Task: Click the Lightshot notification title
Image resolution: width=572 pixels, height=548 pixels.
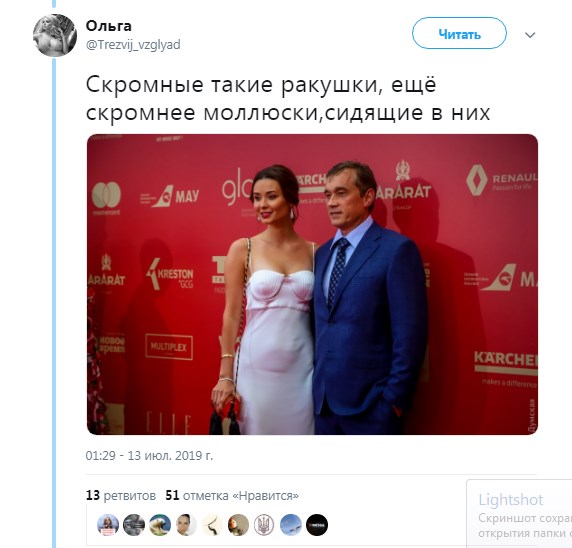Action: 511,500
